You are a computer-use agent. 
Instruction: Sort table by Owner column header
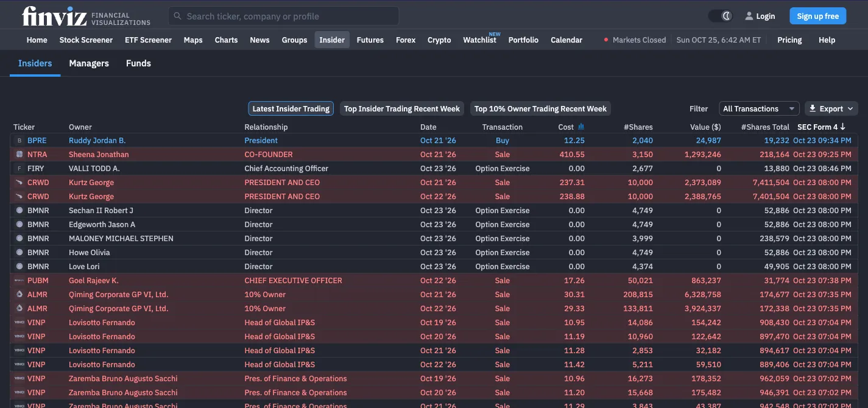(80, 127)
